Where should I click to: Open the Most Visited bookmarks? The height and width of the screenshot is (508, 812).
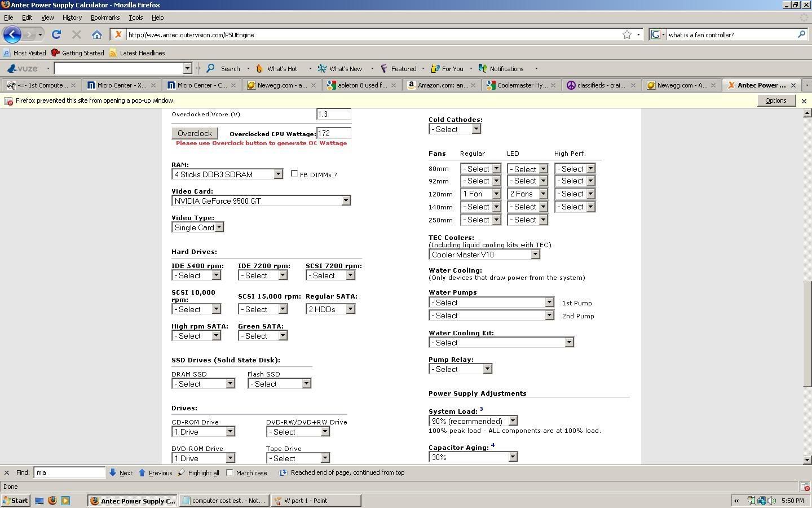click(x=25, y=52)
